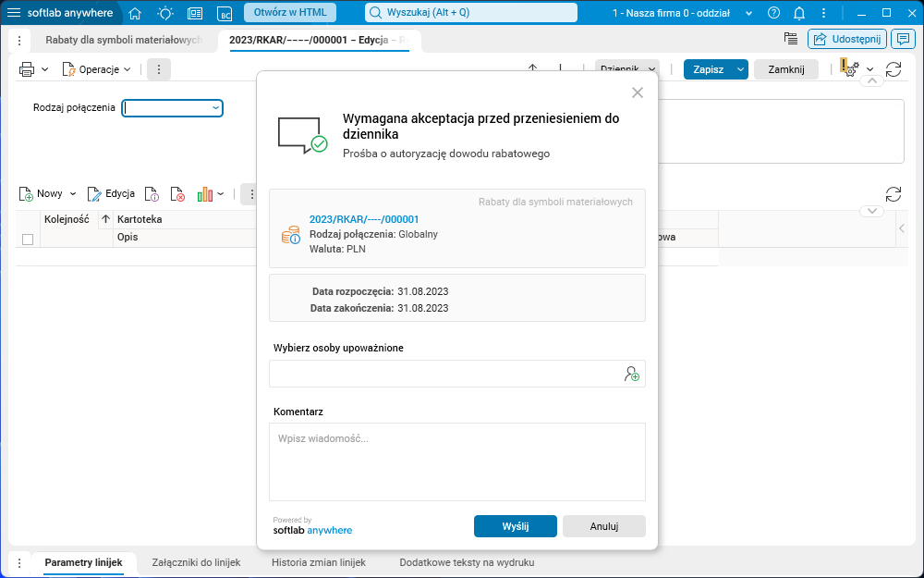The height and width of the screenshot is (578, 924).
Task: Click the Wybierz osoby upoważnione field
Action: tap(456, 374)
